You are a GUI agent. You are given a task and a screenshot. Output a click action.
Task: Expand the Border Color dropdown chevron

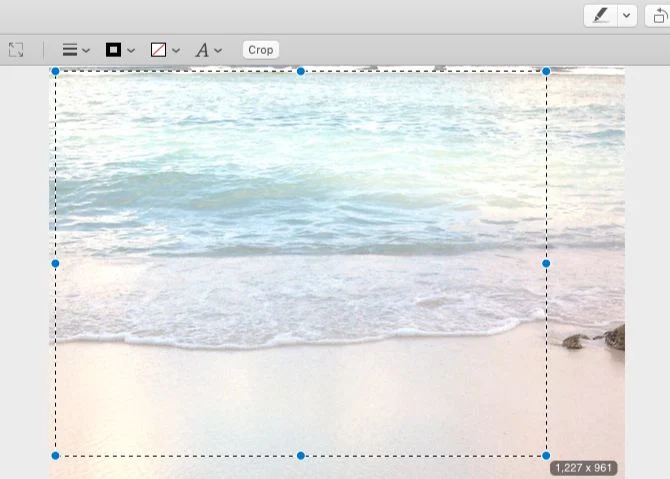[x=131, y=51]
